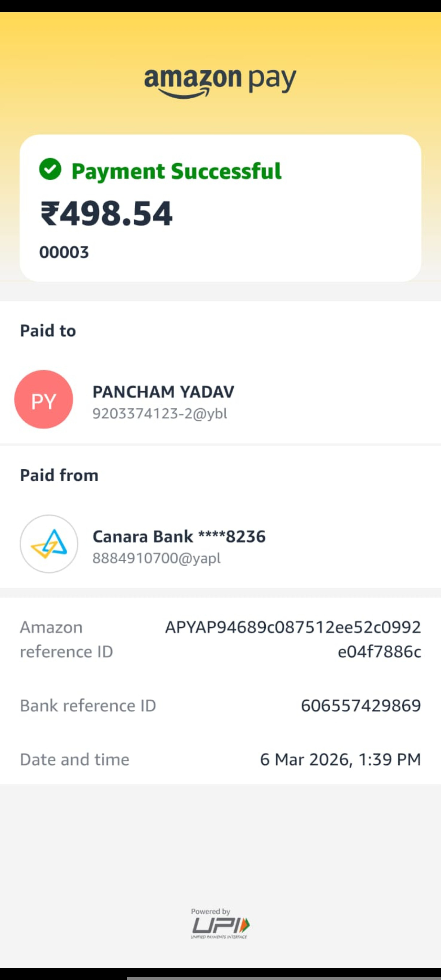This screenshot has height=980, width=441.
Task: Select the Bank reference ID number 606557429869
Action: click(x=361, y=706)
